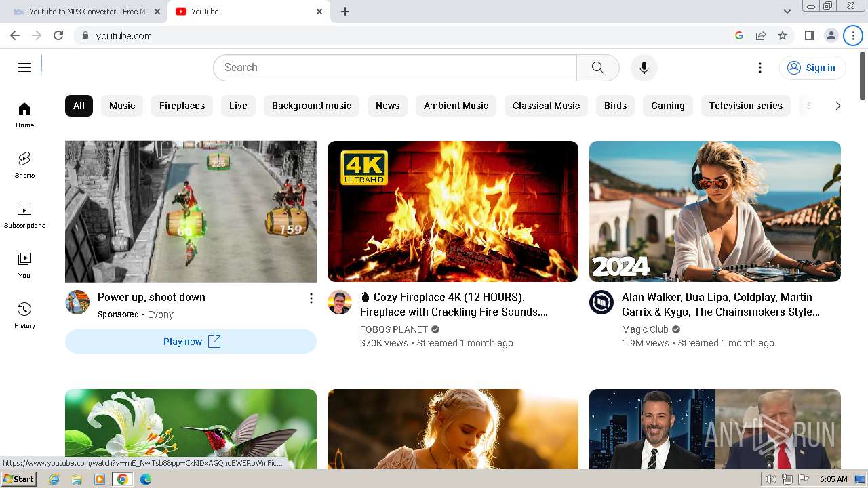Open the talk show host video thumbnail

(715, 429)
